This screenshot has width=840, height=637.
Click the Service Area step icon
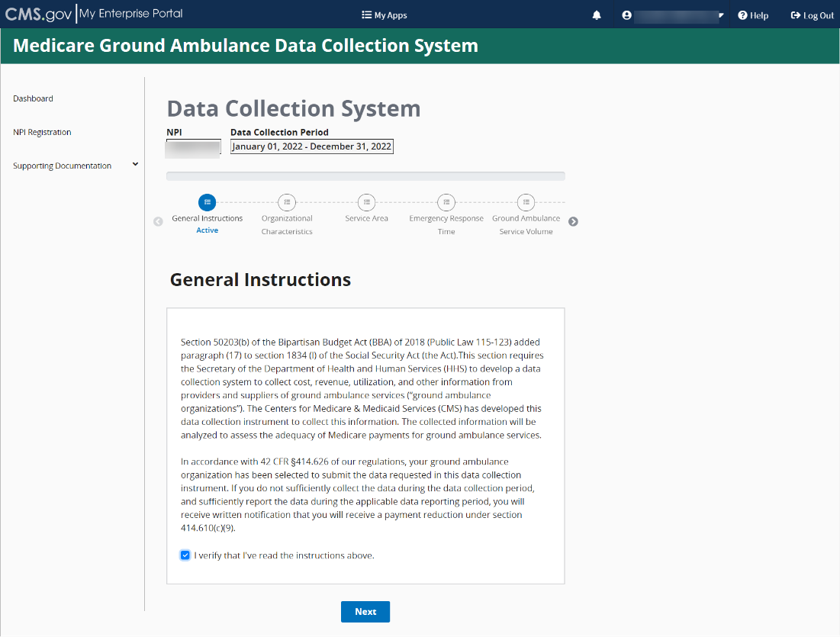pyautogui.click(x=366, y=202)
